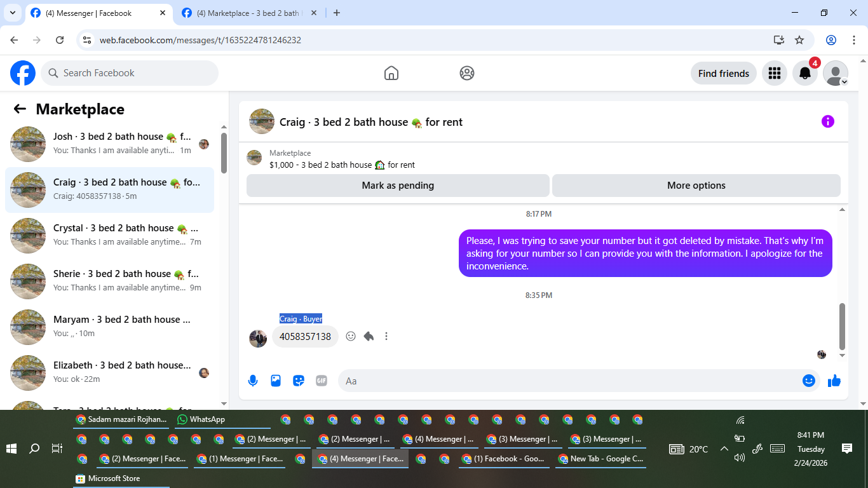Open the Home icon in top navigation

[x=391, y=73]
